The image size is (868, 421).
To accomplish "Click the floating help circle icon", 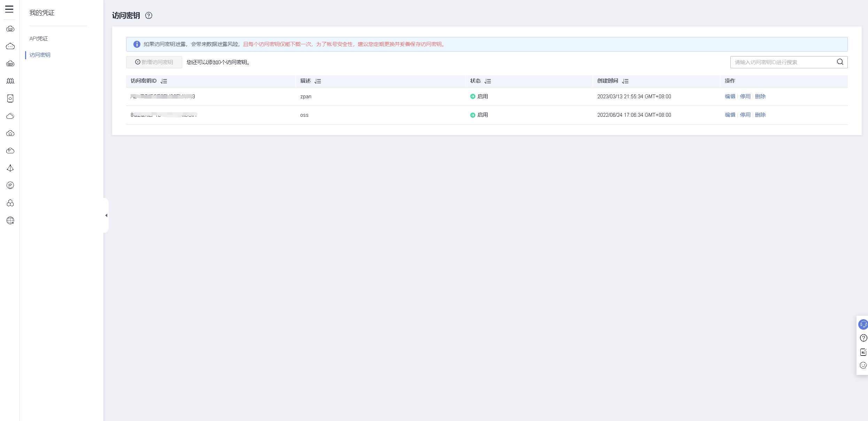I will pos(863,338).
